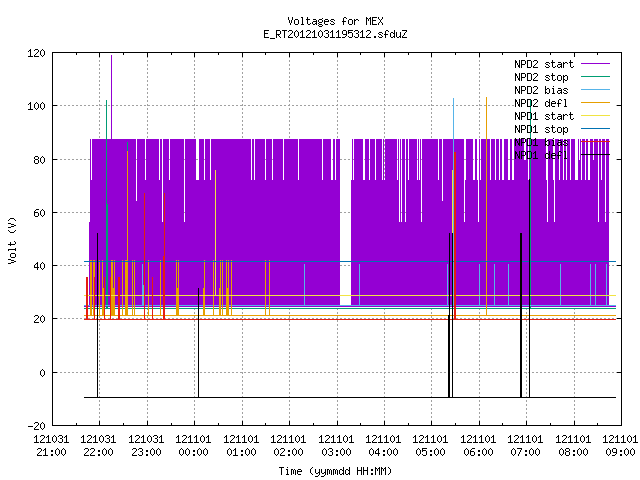The image size is (640, 480).
Task: Click the 80 y-axis tick label
Action: tap(40, 160)
